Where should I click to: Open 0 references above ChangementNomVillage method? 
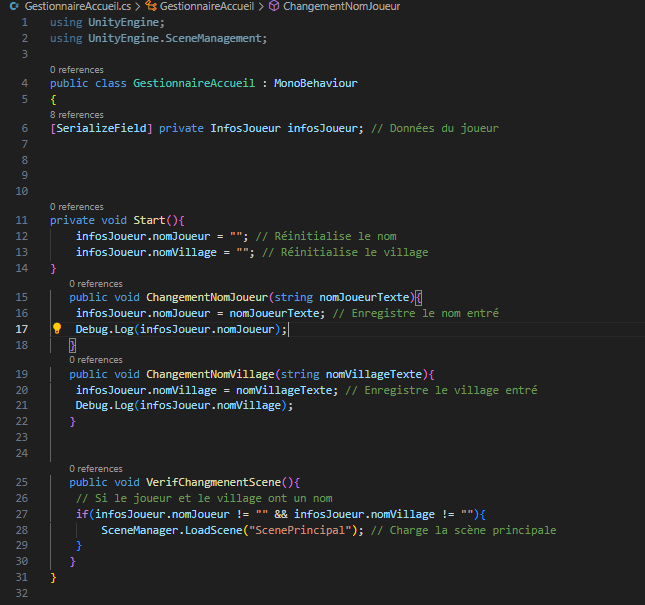pos(96,360)
